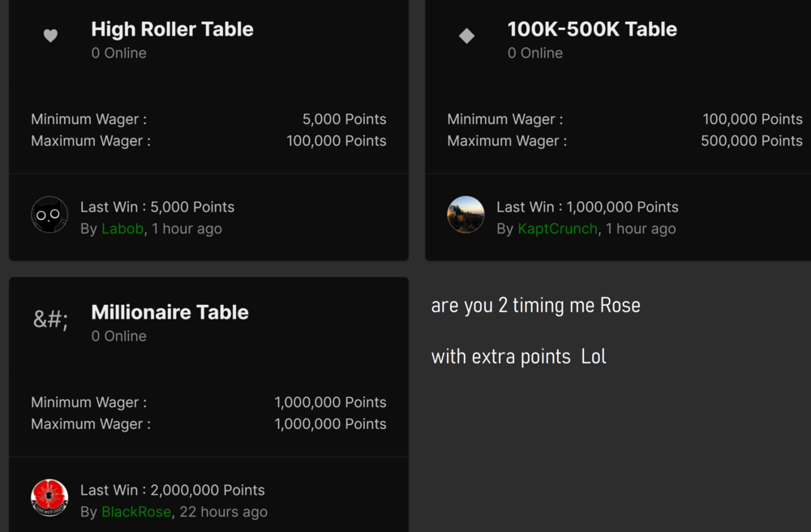Visit the BlackRose username link
Screen dimensions: 811x532
136,512
